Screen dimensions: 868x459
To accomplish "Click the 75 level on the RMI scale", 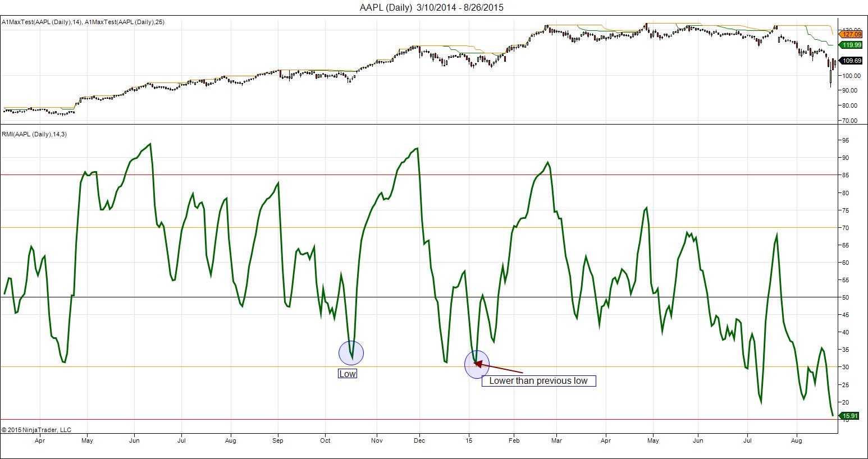I will tap(845, 210).
